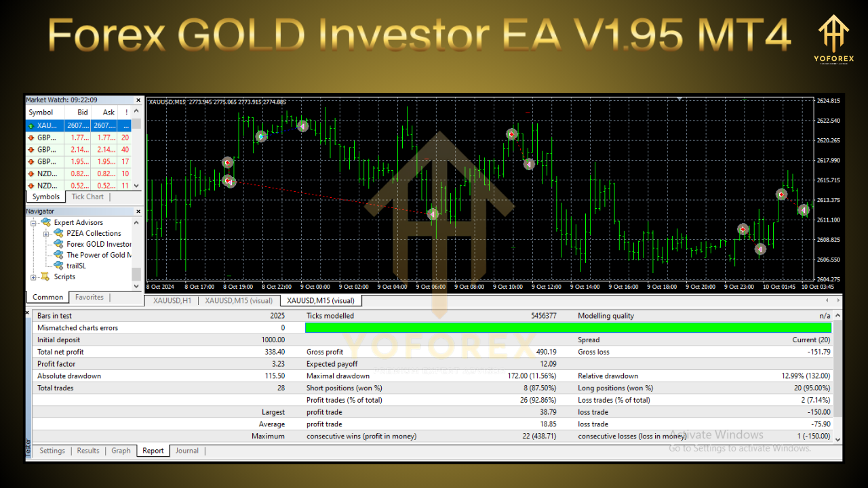Viewport: 868px width, 488px height.
Task: Click the Profit factor value 3.23
Action: (x=277, y=364)
